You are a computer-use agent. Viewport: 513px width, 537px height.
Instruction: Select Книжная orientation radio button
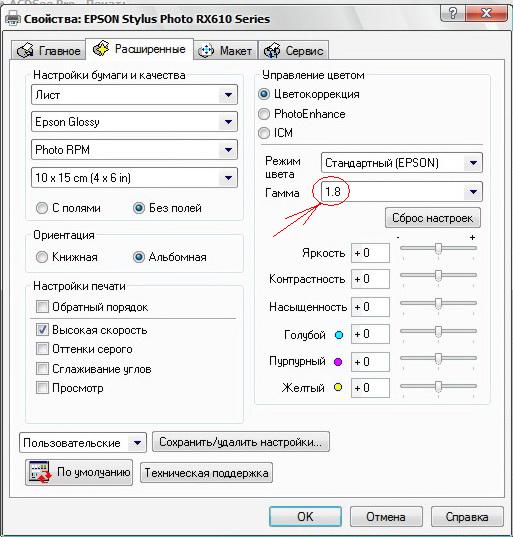pyautogui.click(x=42, y=257)
